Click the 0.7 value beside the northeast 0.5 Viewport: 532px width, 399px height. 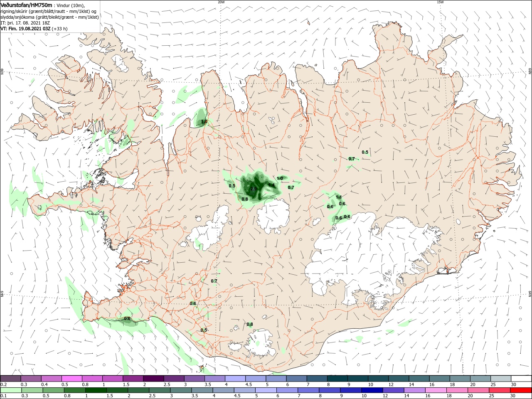(x=352, y=159)
